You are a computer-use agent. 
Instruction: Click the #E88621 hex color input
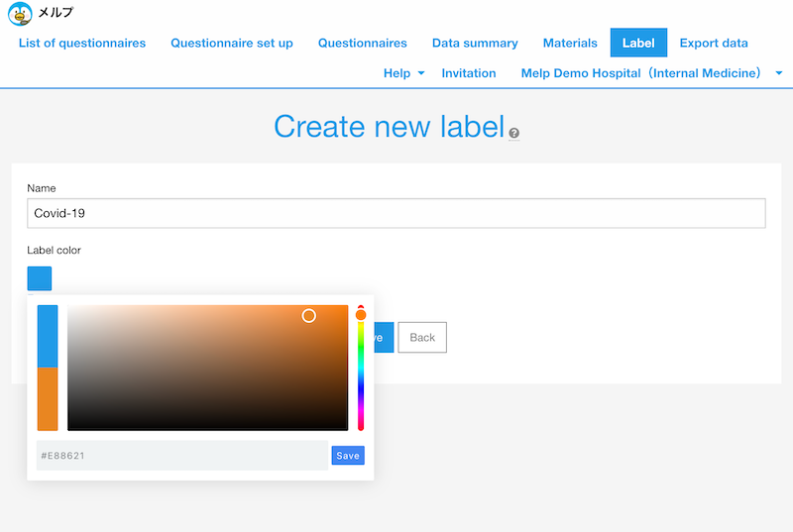(182, 455)
